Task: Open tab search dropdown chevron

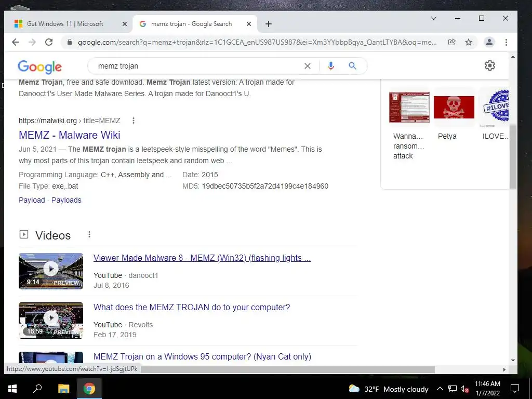Action: tap(434, 18)
